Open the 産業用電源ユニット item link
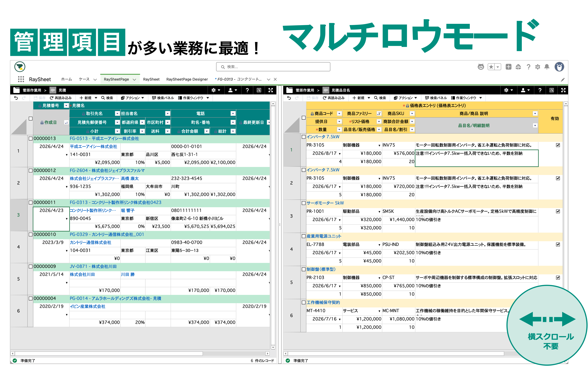 (324, 236)
